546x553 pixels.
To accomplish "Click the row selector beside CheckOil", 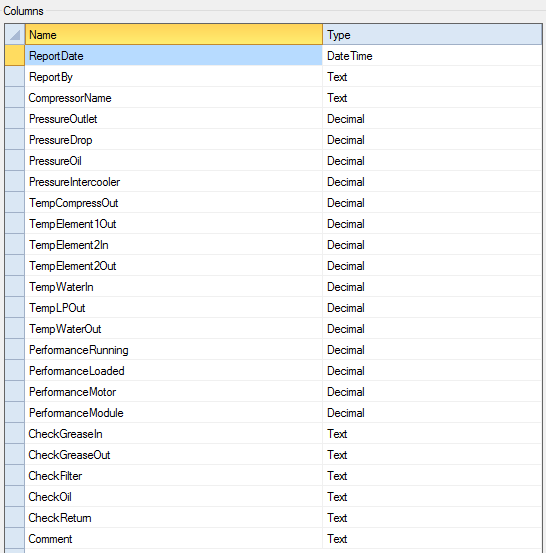I will (15, 496).
